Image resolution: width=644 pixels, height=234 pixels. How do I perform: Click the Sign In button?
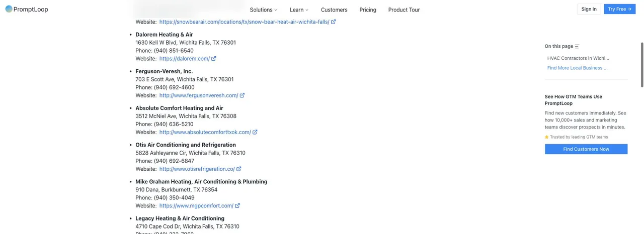[589, 9]
